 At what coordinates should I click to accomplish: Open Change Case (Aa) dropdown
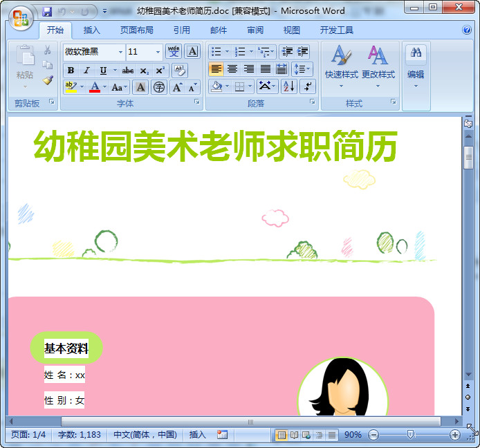[x=120, y=87]
